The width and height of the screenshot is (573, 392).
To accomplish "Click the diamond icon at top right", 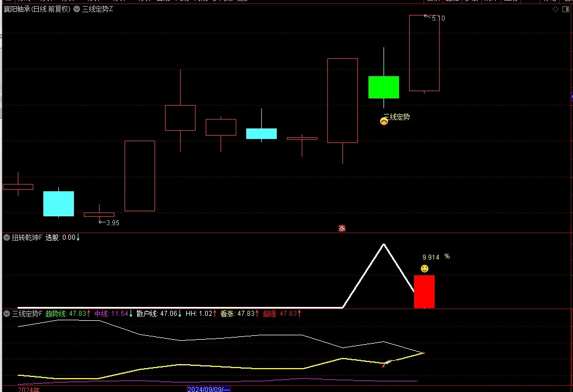I will (555, 9).
